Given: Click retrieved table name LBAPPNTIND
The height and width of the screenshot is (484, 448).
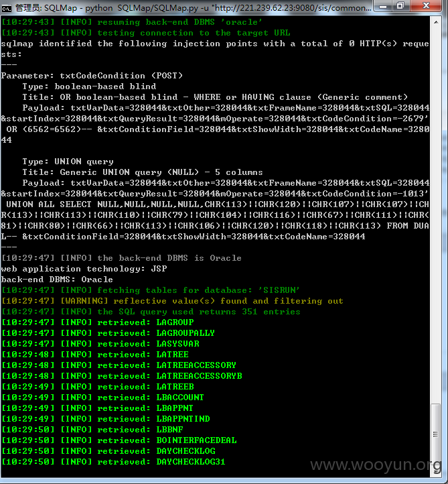Looking at the screenshot, I should coord(183,419).
